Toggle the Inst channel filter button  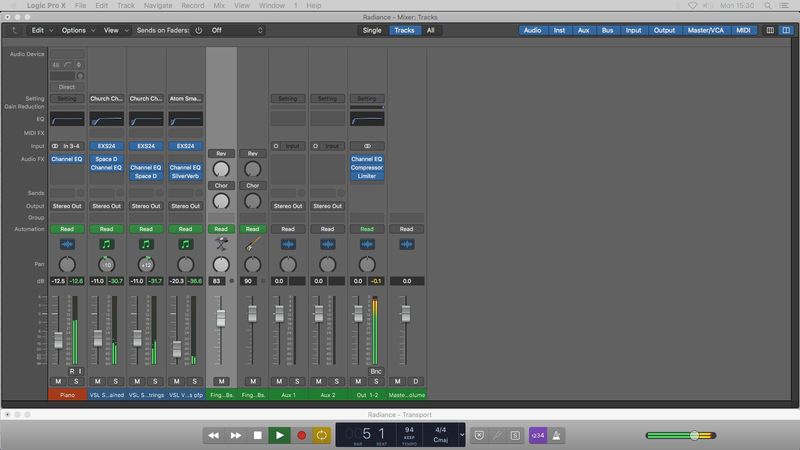(559, 30)
